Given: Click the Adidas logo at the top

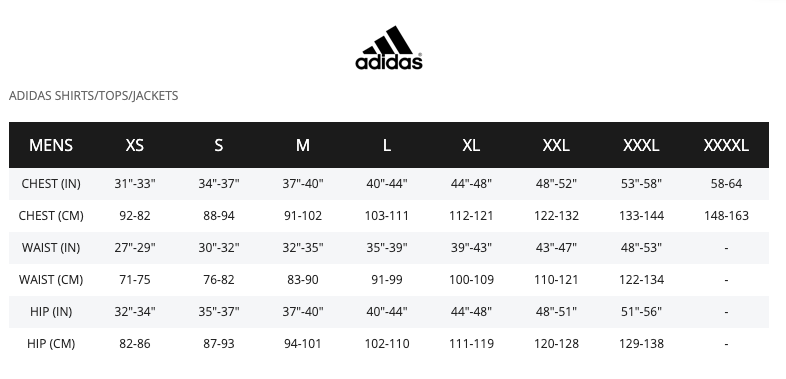Looking at the screenshot, I should point(388,48).
